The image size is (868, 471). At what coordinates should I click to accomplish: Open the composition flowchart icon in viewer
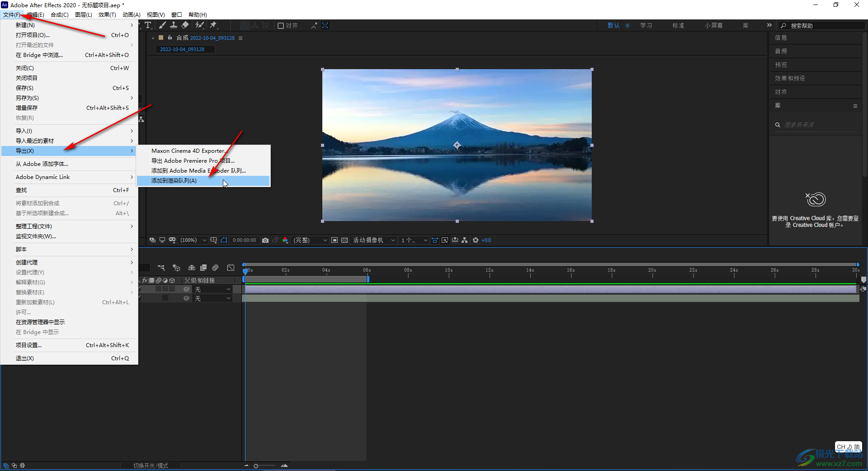click(x=465, y=240)
